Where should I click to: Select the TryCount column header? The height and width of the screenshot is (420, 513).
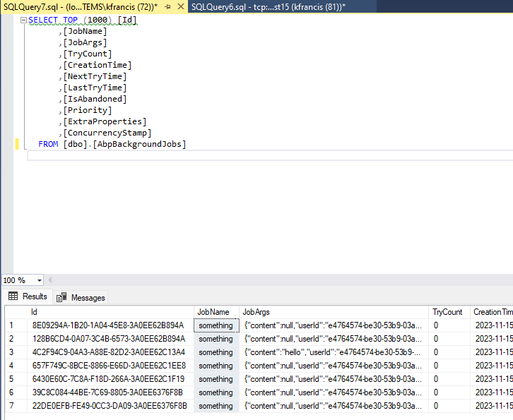point(447,312)
